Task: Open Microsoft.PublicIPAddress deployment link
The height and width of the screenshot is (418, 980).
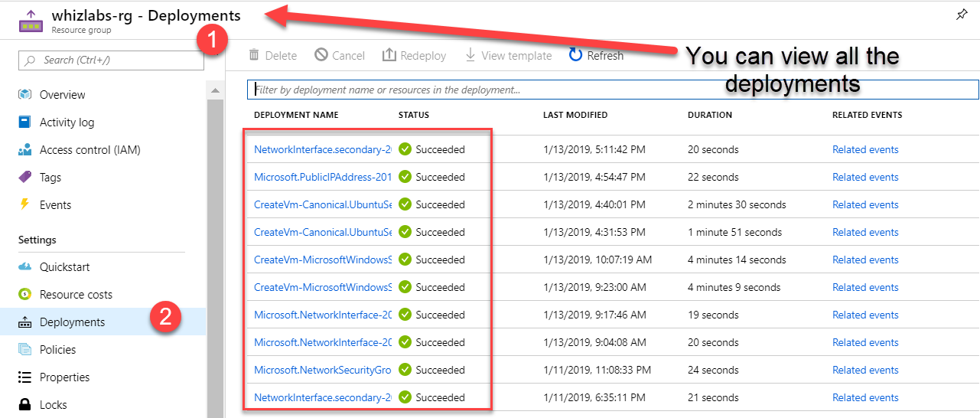Action: [323, 177]
